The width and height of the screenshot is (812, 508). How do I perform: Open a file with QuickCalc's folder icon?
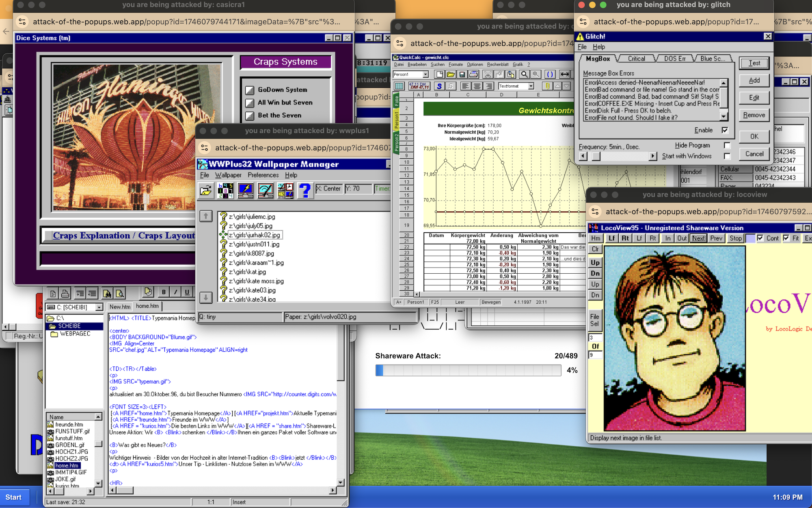tap(450, 74)
